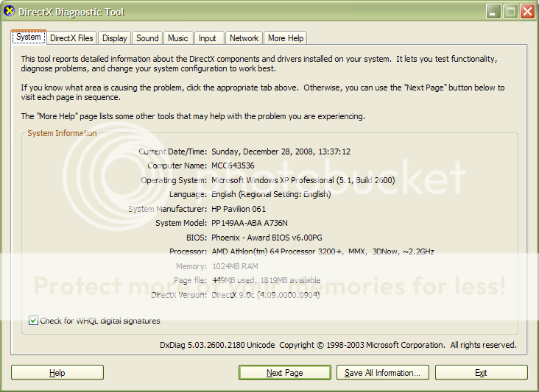Go to the Sound tab
This screenshot has width=539, height=392.
point(147,38)
